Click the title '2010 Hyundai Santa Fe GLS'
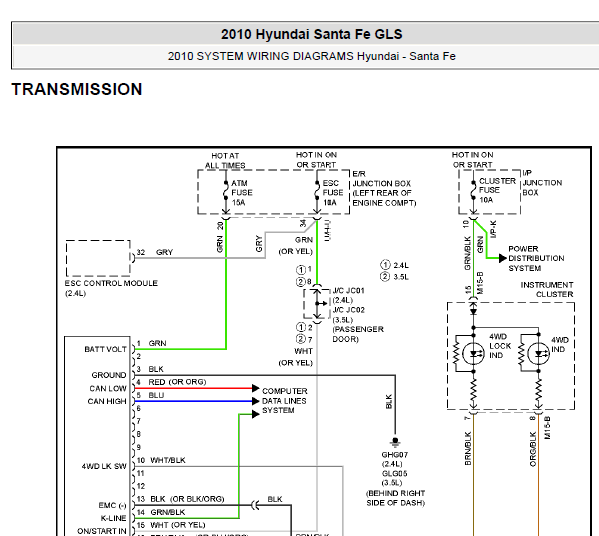The height and width of the screenshot is (536, 599). [x=312, y=34]
